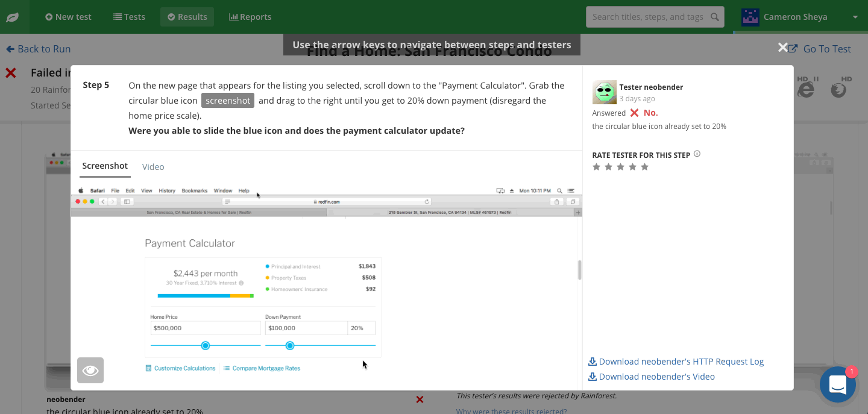Click tester neobender's avatar image
The height and width of the screenshot is (414, 868).
point(605,92)
